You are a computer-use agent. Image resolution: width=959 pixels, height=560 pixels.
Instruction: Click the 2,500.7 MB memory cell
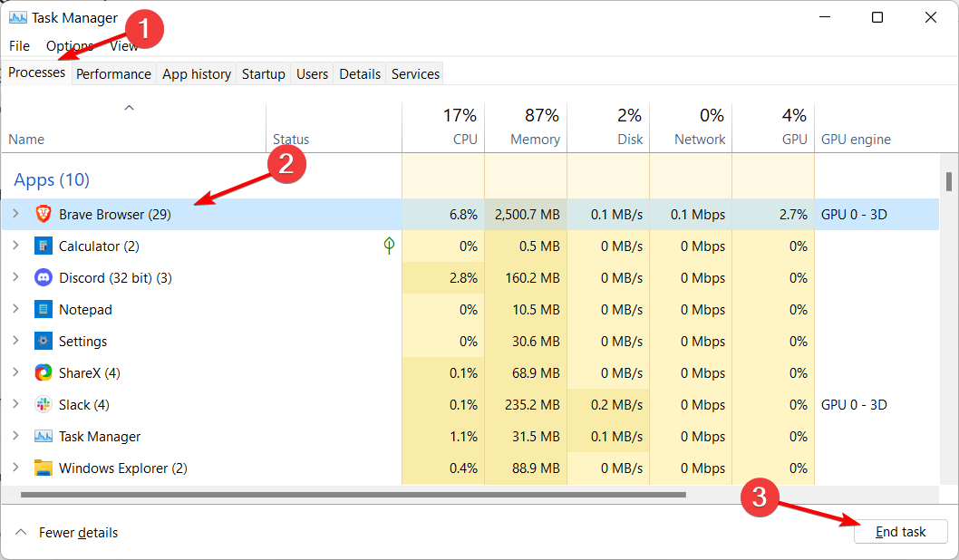(x=526, y=214)
